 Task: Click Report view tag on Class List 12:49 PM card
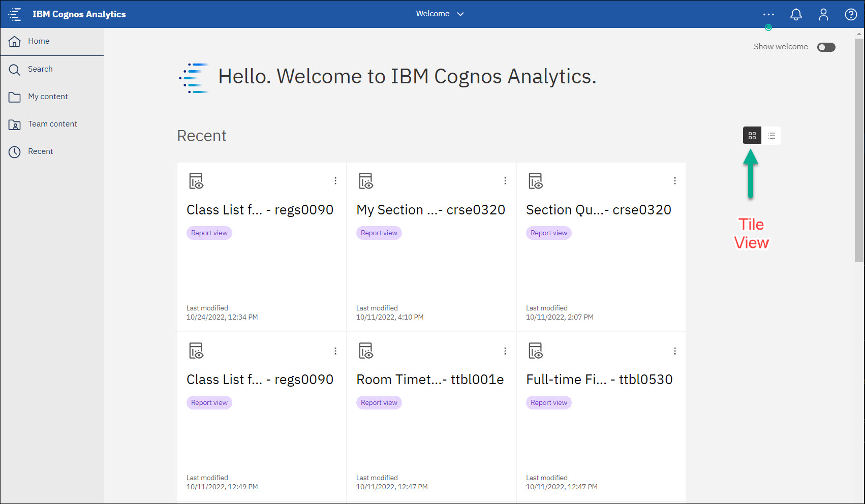[x=209, y=402]
